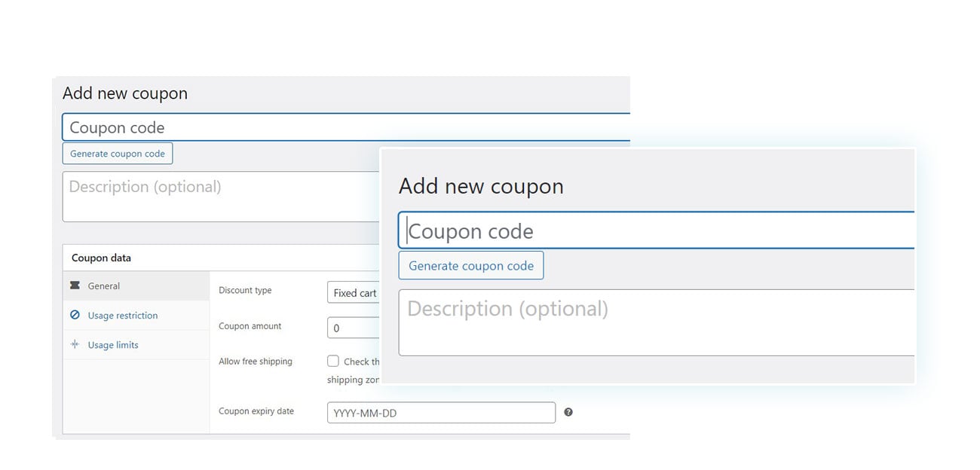The height and width of the screenshot is (470, 980).
Task: Enable the Allow free shipping checkbox
Action: click(x=332, y=361)
